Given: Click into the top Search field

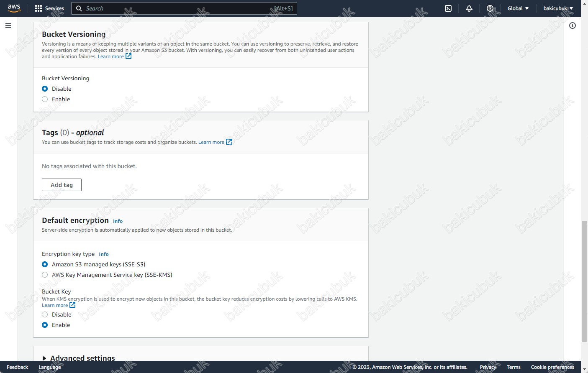Looking at the screenshot, I should [x=184, y=8].
